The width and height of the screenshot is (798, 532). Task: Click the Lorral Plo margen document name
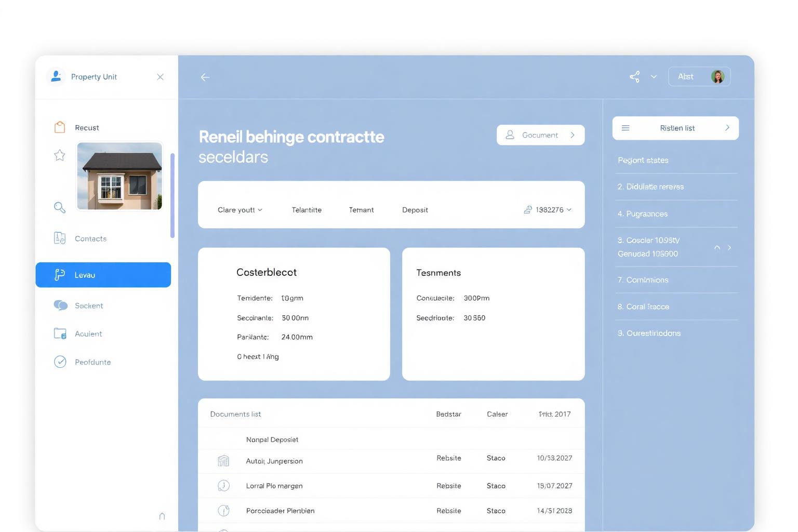(x=274, y=486)
